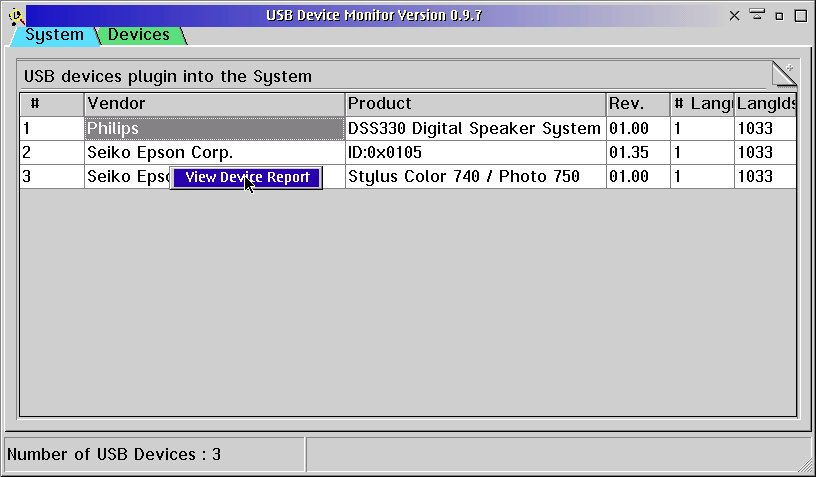
Task: Switch to the System tab
Action: point(54,35)
